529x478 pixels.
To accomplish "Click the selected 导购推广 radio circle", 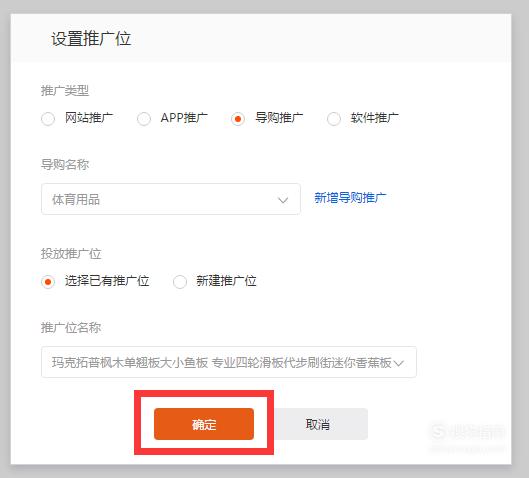I will (238, 119).
